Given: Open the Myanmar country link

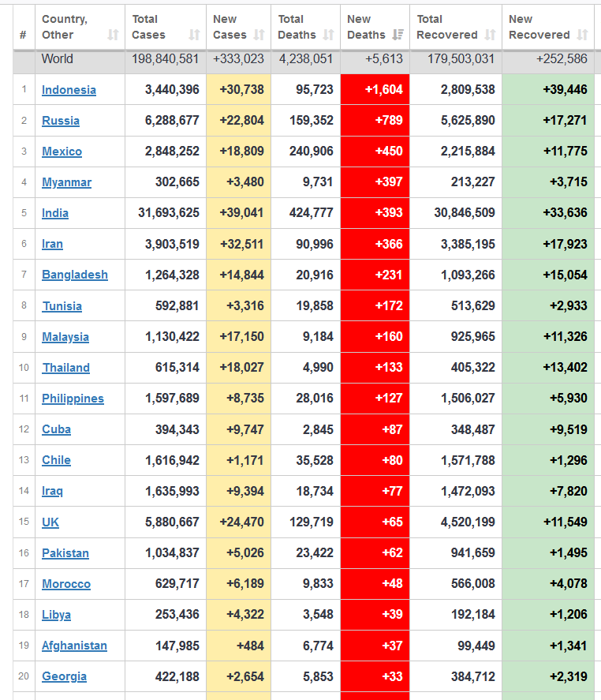Looking at the screenshot, I should pos(66,182).
